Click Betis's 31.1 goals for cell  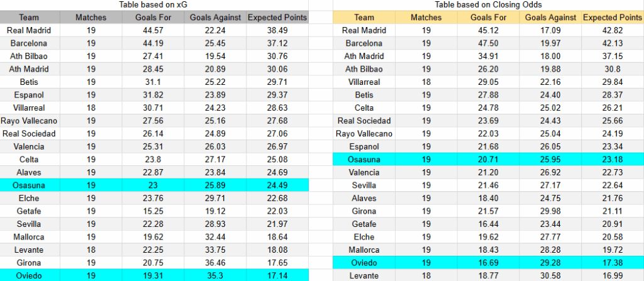point(153,82)
